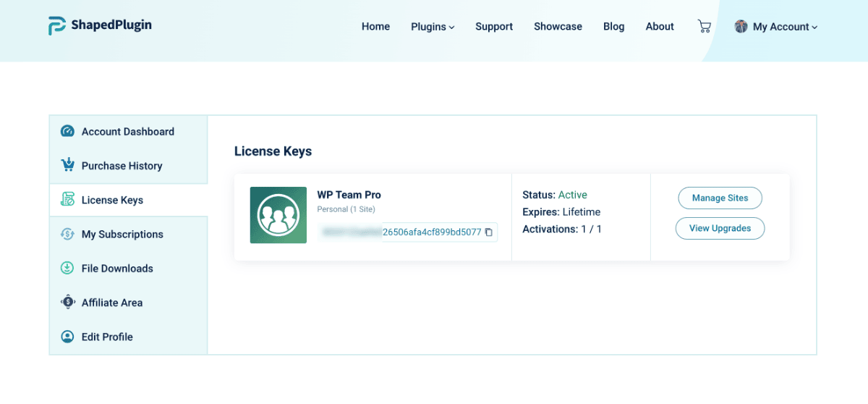Click the ShapedPlugin logo icon
868x404 pixels.
(x=57, y=25)
